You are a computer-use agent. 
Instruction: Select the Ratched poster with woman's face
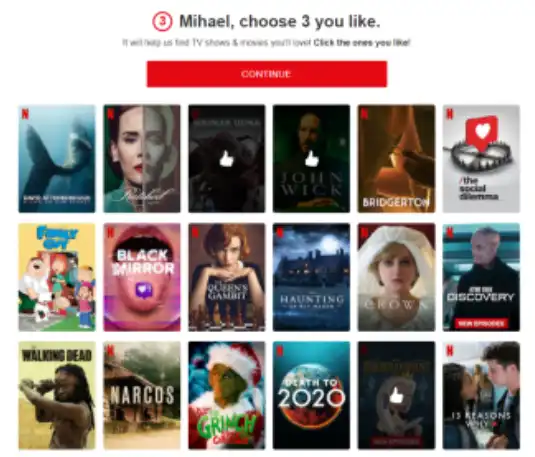pos(142,159)
